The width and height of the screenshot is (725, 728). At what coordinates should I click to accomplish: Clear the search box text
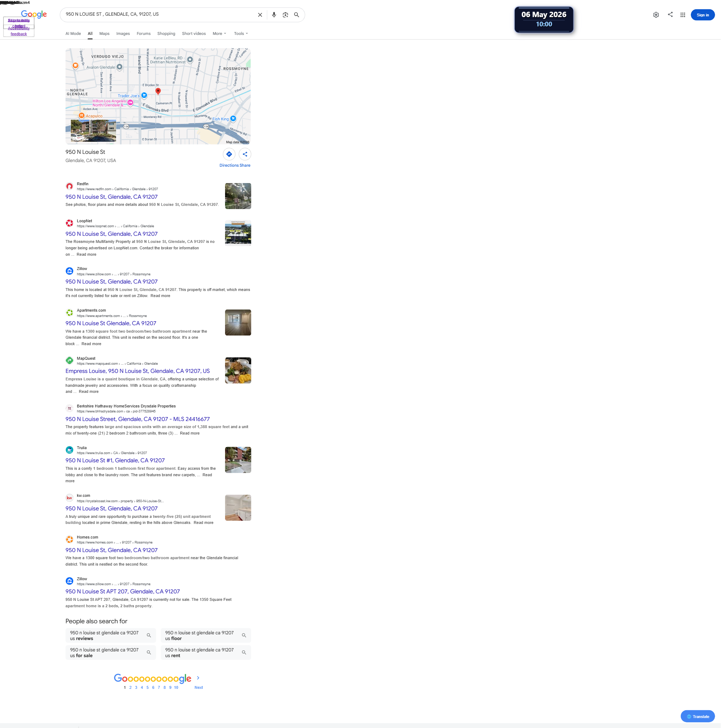point(260,15)
